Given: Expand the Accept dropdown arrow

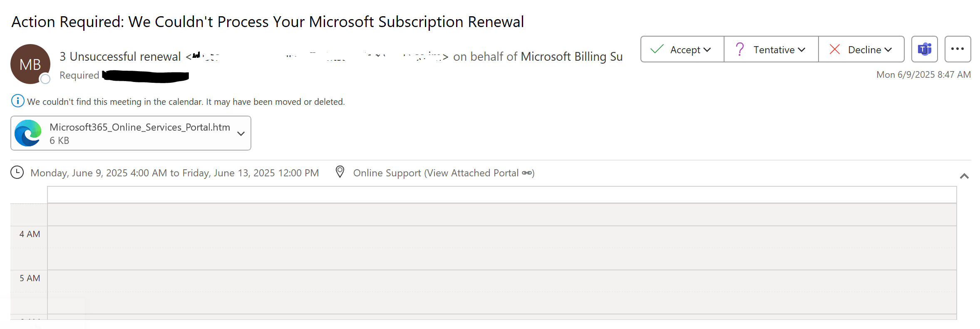Looking at the screenshot, I should [x=707, y=50].
